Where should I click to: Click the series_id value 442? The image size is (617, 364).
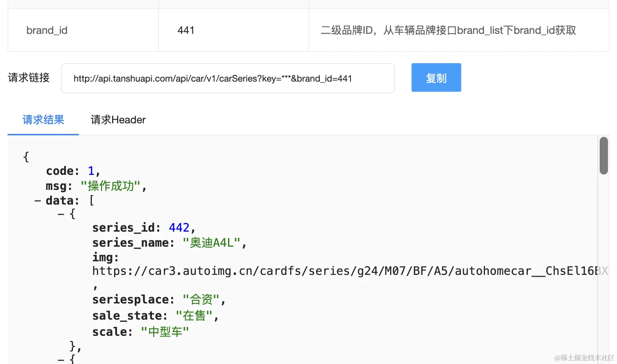click(179, 228)
